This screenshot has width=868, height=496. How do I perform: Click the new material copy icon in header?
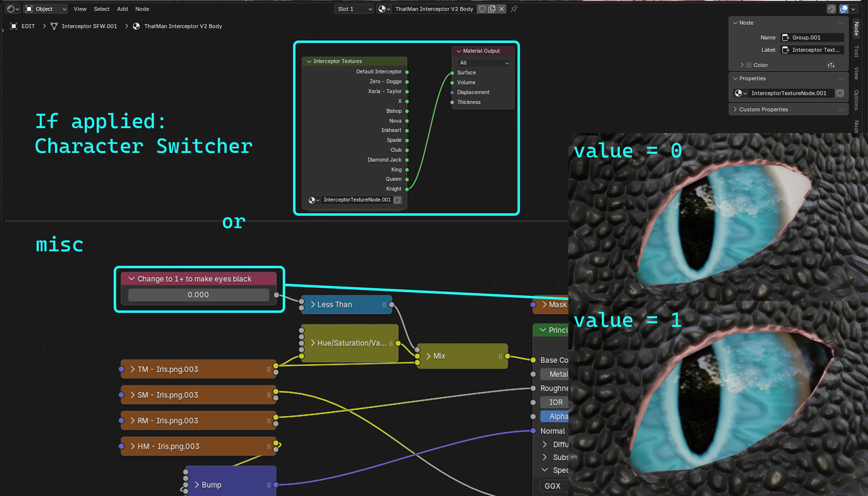pyautogui.click(x=492, y=9)
